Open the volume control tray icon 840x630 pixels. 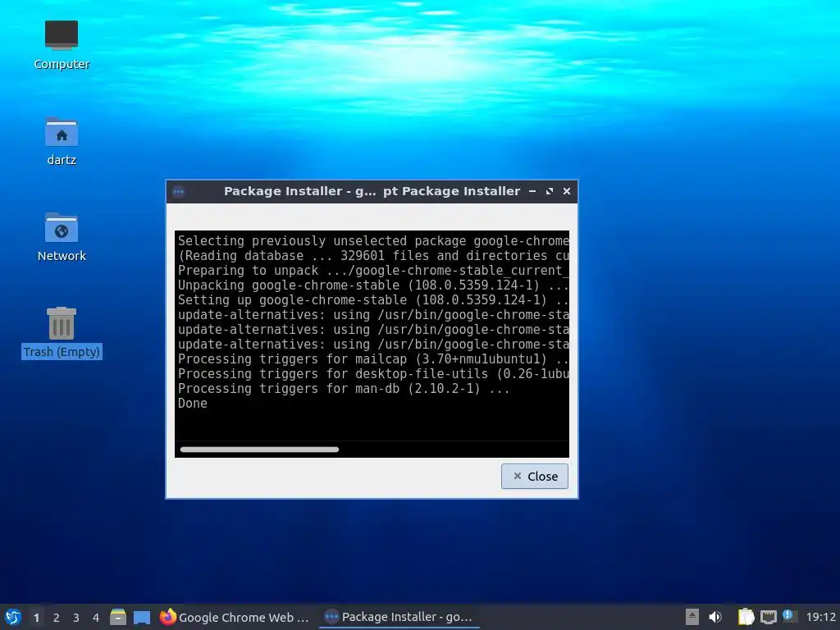click(x=715, y=617)
